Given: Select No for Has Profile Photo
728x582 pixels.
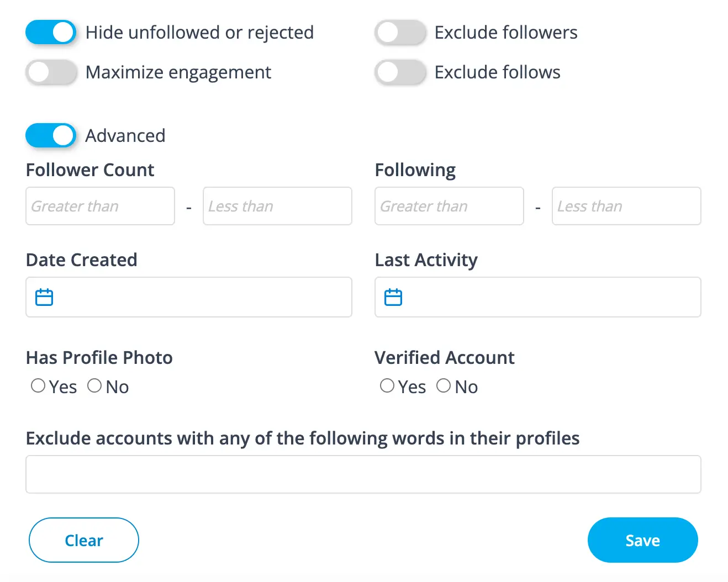Looking at the screenshot, I should (x=94, y=385).
